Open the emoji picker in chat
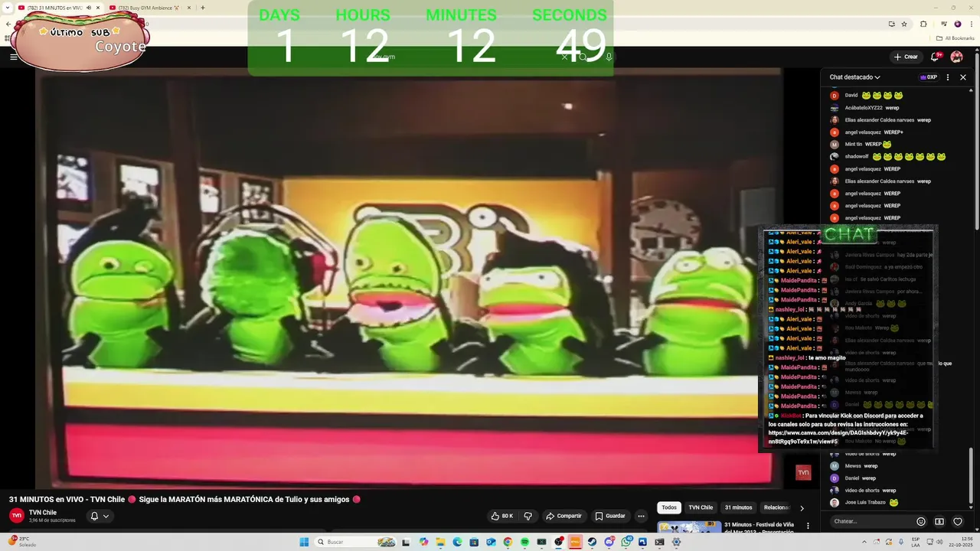This screenshot has height=551, width=980. [921, 521]
